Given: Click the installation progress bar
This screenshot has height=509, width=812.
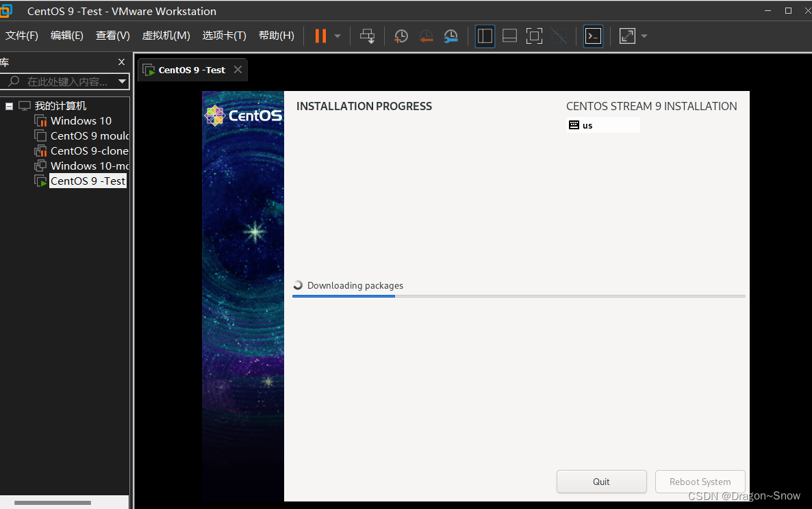Looking at the screenshot, I should point(518,296).
